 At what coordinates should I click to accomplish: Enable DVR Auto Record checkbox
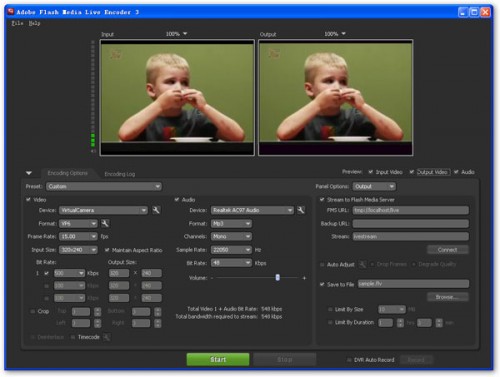tap(349, 360)
